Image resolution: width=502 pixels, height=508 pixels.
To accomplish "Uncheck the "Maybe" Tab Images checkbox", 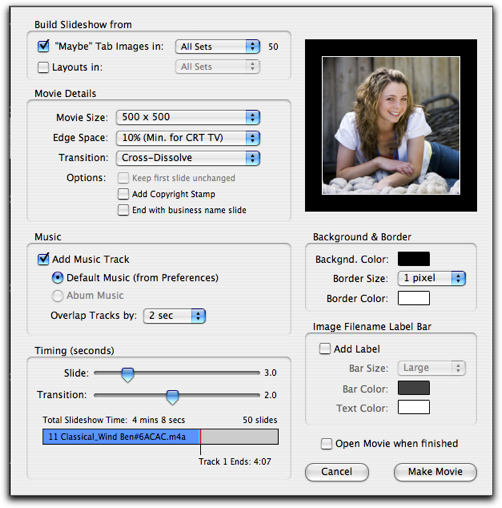I will [43, 46].
